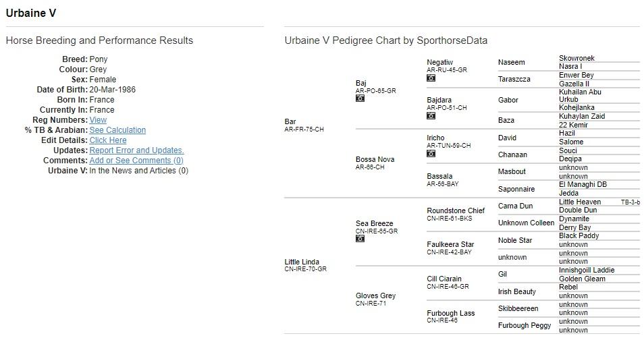The image size is (644, 338).
Task: Select dam Little Linda in the pedigree
Action: coord(302,262)
